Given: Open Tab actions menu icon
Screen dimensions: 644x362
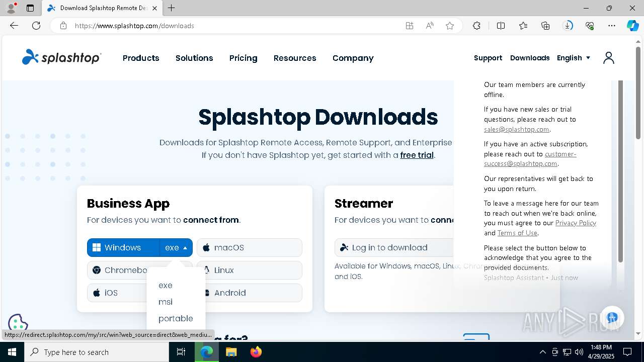Looking at the screenshot, I should coord(30,8).
